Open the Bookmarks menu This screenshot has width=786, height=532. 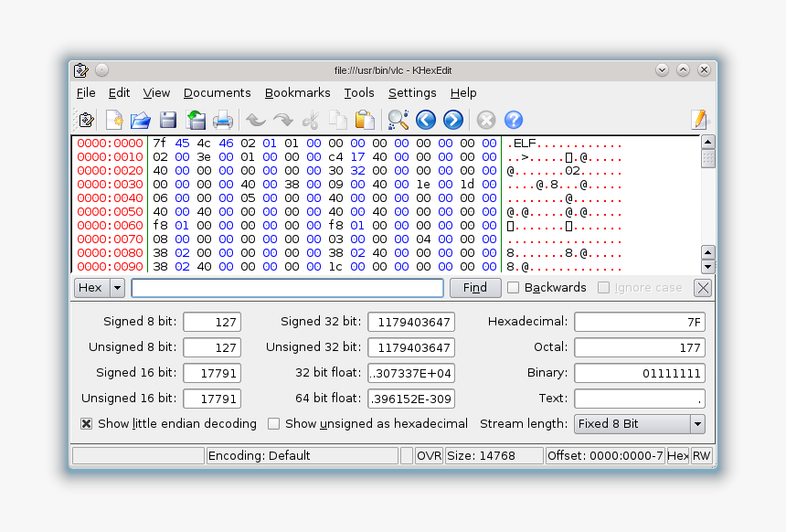297,92
